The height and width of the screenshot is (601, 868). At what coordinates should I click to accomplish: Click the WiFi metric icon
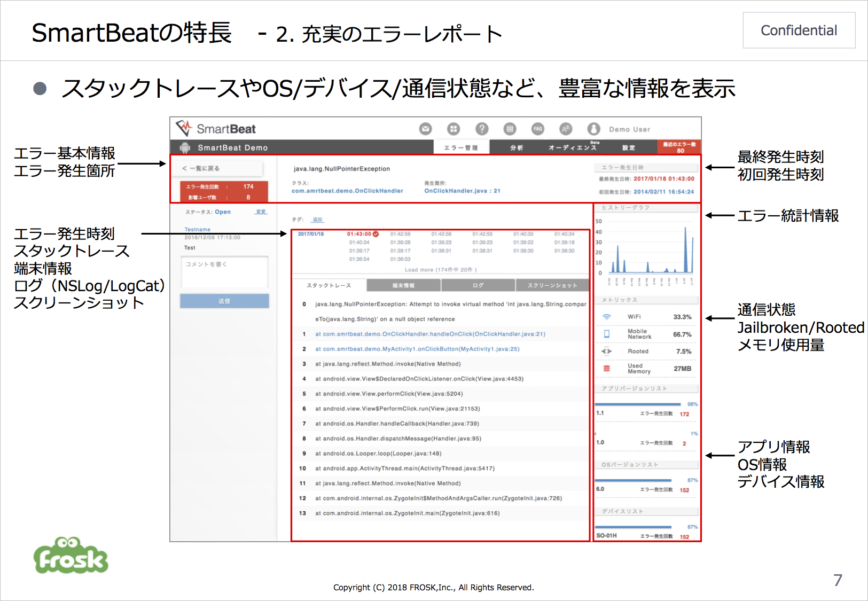click(607, 317)
